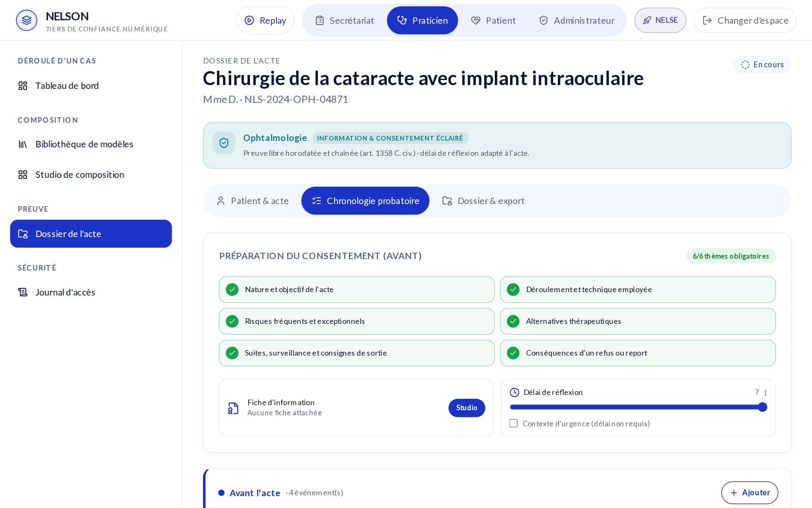Click the Administrateur shield icon
Screen dimensions: 812x508
[544, 20]
